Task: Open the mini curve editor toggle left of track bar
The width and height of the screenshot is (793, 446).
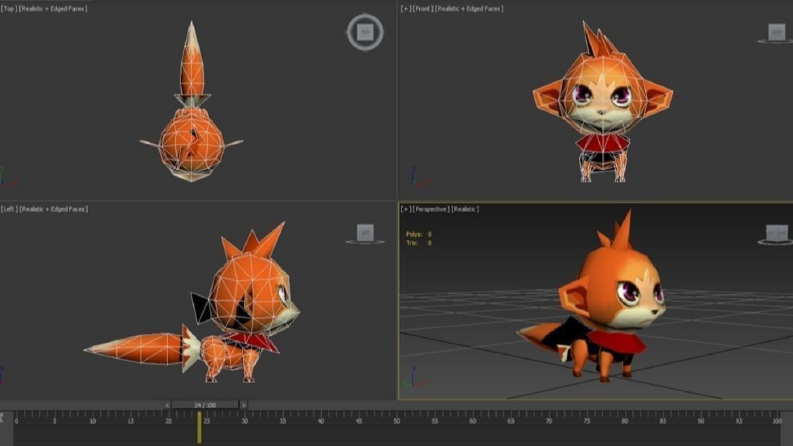Action: [x=3, y=418]
